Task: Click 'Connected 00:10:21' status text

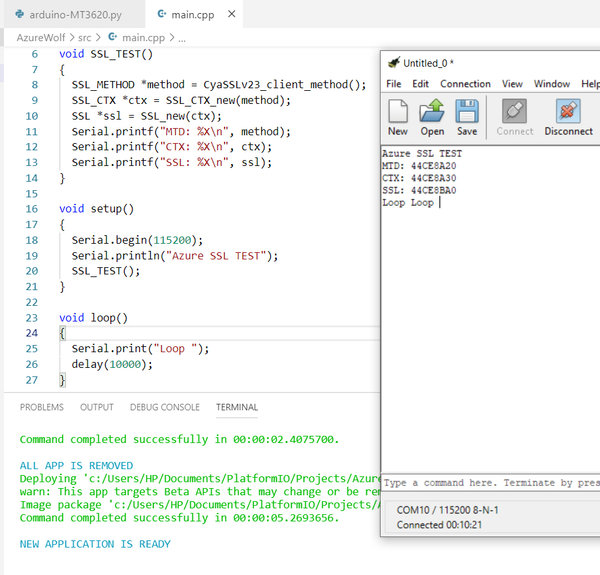Action: [x=439, y=525]
